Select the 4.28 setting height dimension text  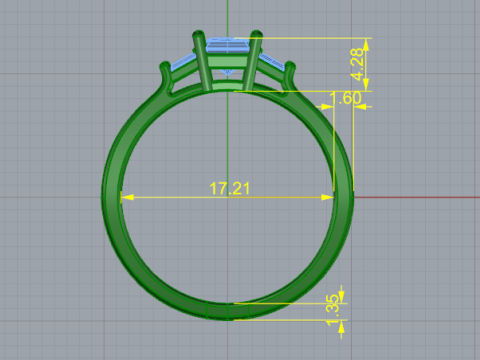357,64
